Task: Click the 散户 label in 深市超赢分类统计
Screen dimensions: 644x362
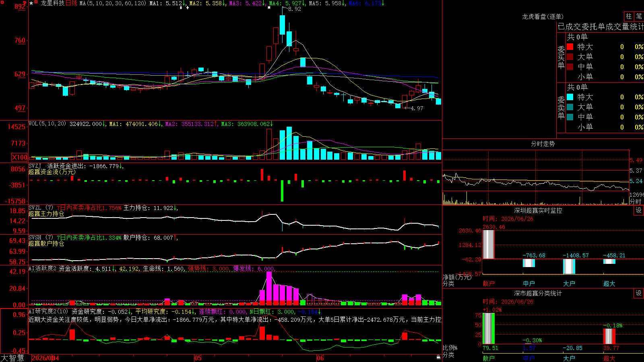Action: tap(488, 358)
